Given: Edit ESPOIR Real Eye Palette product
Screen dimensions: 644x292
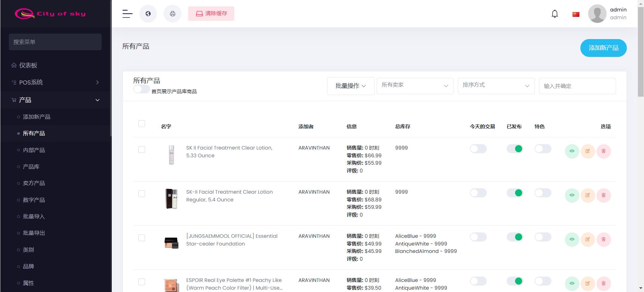Looking at the screenshot, I should point(588,284).
